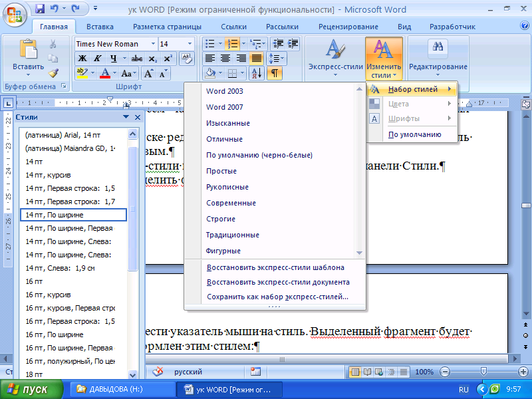Click the Рецензирование ribbon tab
Viewport: 532px width, 399px height.
point(348,27)
